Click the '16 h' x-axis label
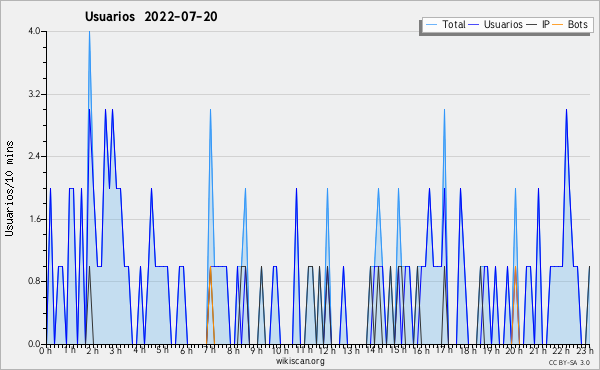The width and height of the screenshot is (600, 370). pos(421,350)
